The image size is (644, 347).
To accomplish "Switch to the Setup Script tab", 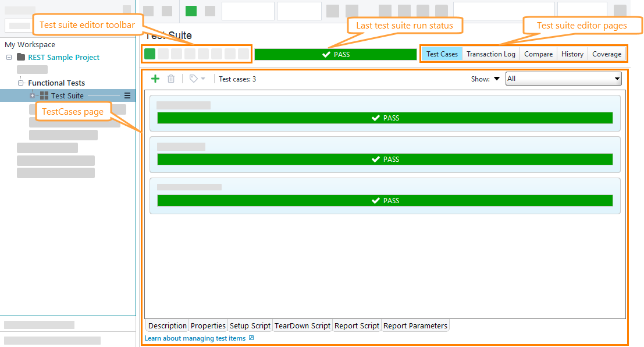I will pyautogui.click(x=250, y=325).
